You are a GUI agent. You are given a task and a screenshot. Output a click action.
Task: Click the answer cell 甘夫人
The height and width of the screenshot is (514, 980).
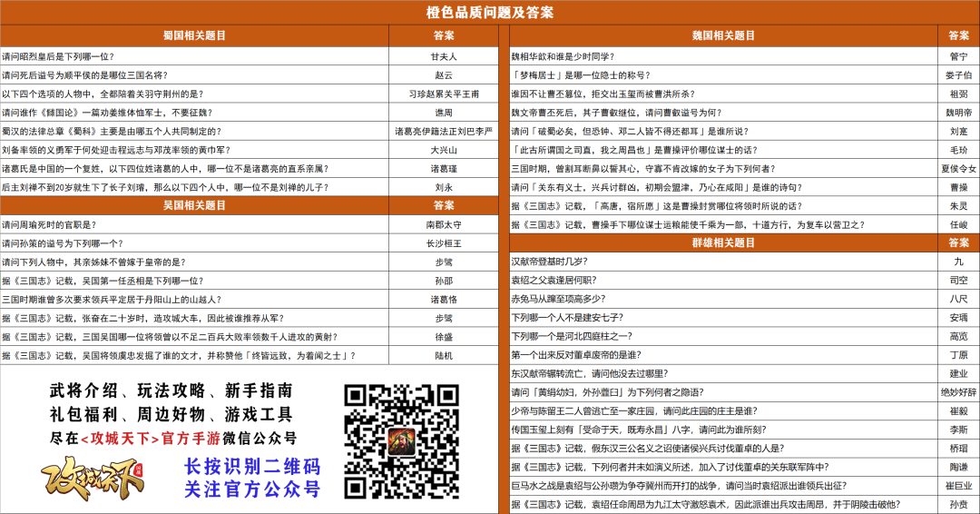444,56
